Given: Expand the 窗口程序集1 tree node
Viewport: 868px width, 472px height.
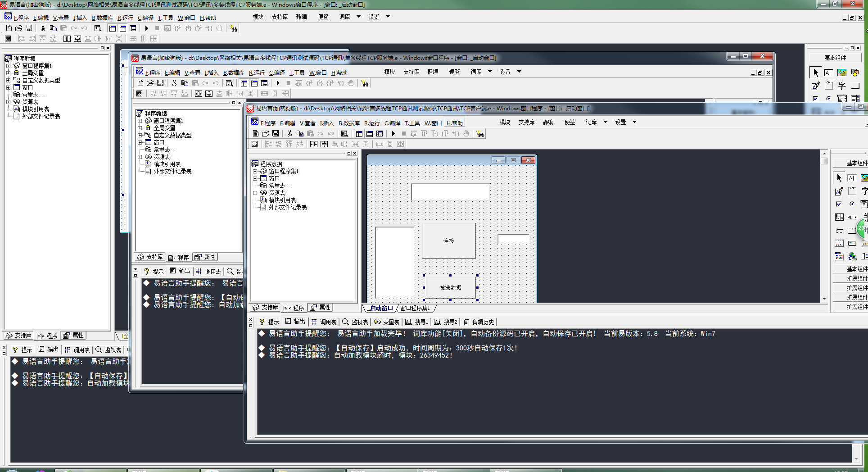Looking at the screenshot, I should click(255, 171).
